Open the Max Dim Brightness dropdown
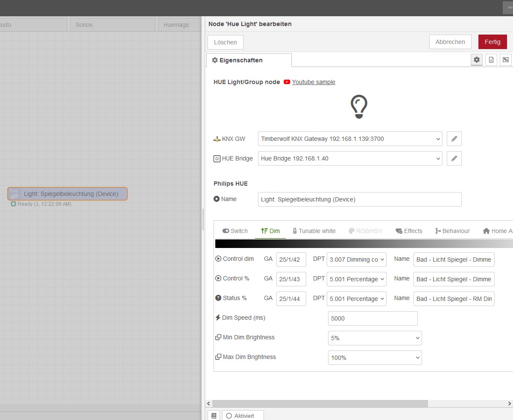Image resolution: width=513 pixels, height=420 pixels. (x=375, y=358)
